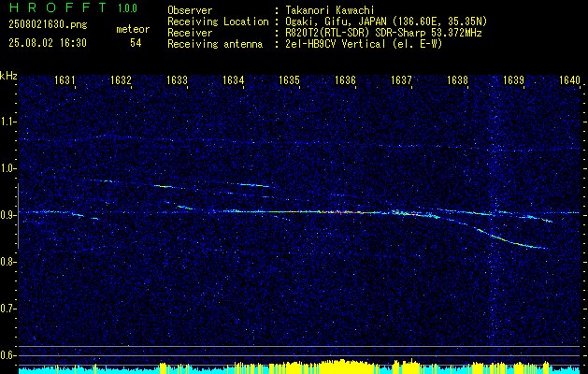Click the meteor label

point(133,29)
